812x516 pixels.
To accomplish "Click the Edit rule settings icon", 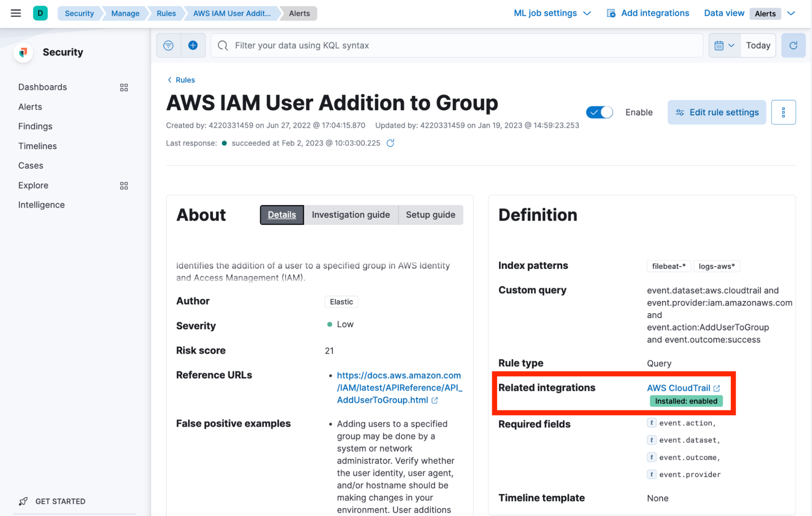I will point(681,112).
